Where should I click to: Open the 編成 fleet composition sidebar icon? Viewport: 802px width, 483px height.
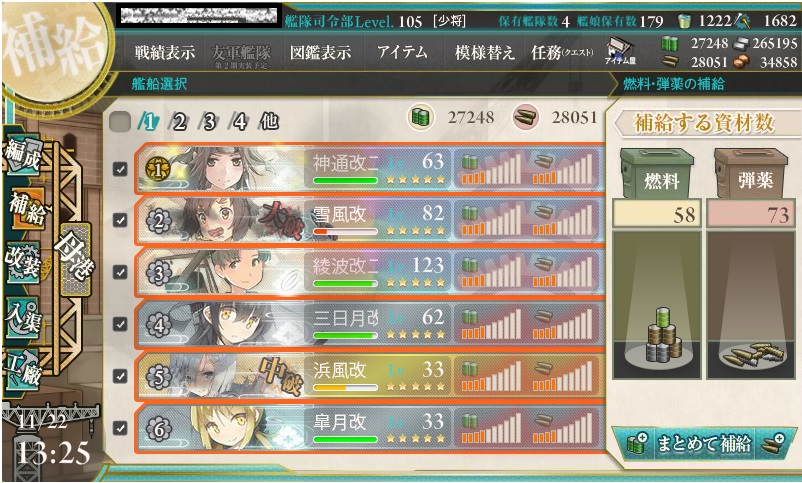click(x=23, y=155)
